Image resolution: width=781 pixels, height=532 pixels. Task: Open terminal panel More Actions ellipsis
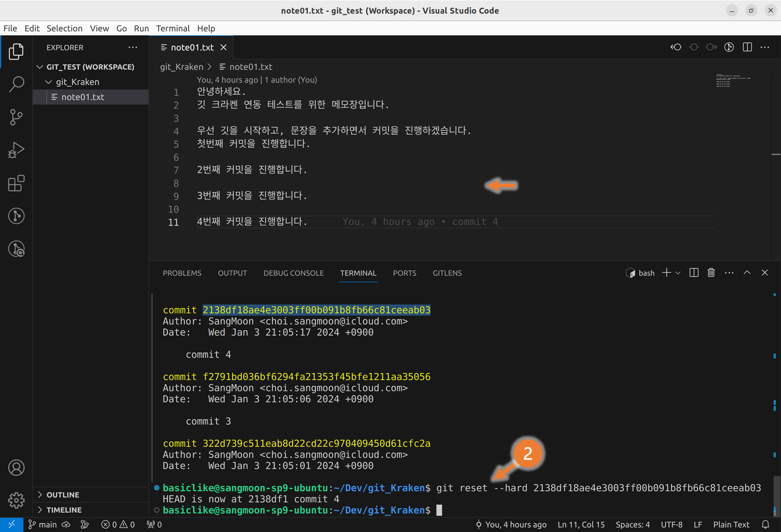point(729,273)
